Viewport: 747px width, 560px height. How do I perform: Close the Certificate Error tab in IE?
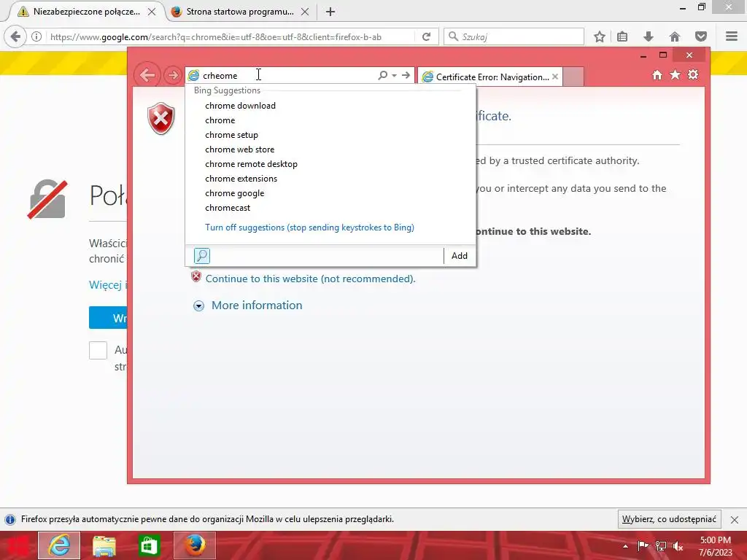tap(555, 77)
